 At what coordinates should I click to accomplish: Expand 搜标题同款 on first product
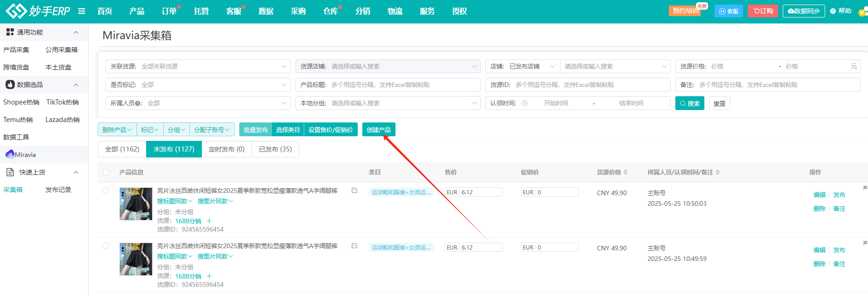point(175,201)
